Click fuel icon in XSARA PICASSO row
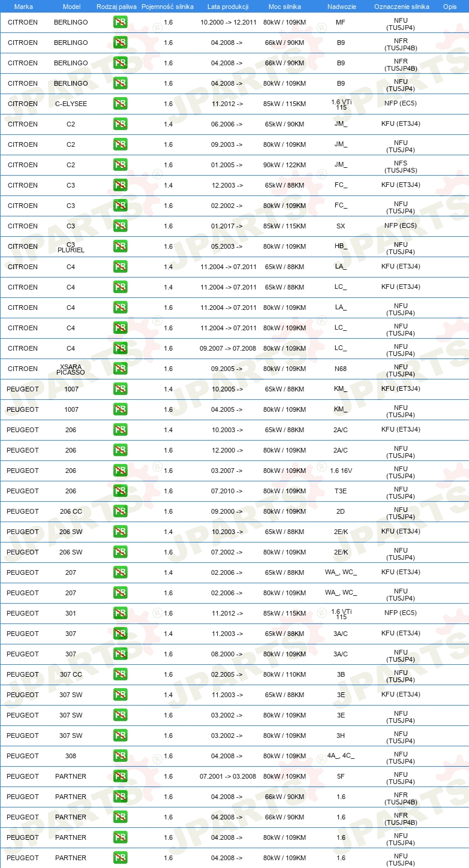The height and width of the screenshot is (868, 469). pos(120,369)
